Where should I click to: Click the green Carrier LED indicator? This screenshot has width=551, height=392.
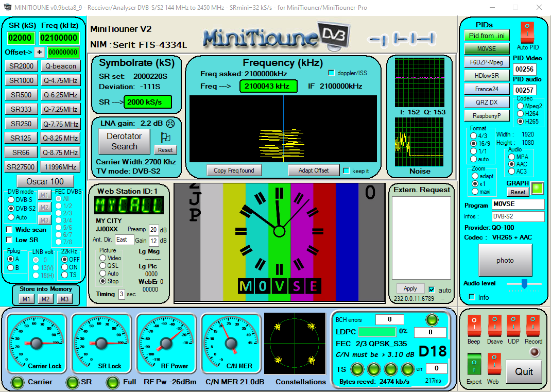(17, 383)
